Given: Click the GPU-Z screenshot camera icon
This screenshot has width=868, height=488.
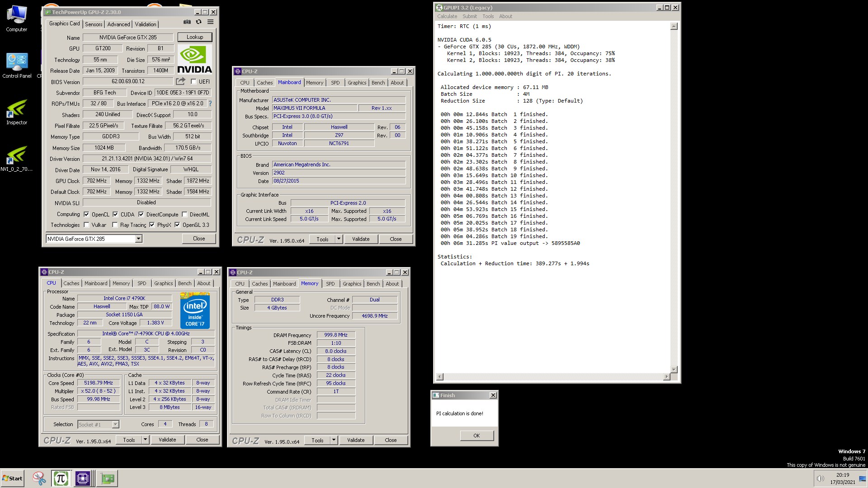Looking at the screenshot, I should point(187,22).
